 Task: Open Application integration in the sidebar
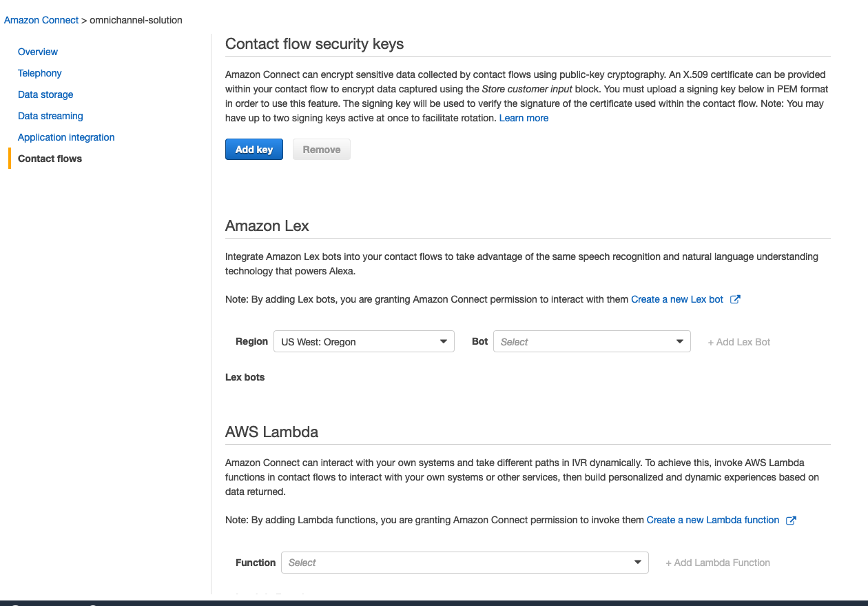coord(66,137)
